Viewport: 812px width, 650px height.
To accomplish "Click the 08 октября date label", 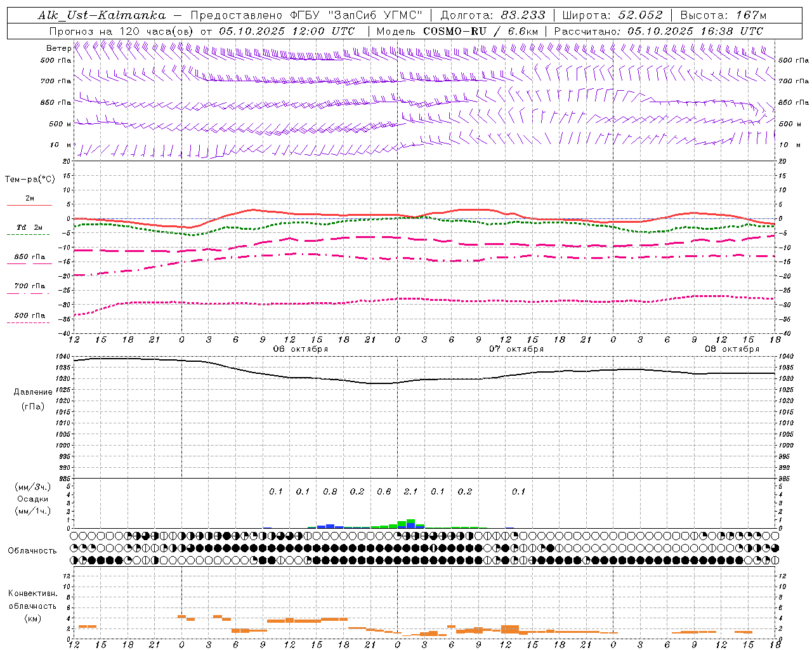I will click(x=732, y=349).
